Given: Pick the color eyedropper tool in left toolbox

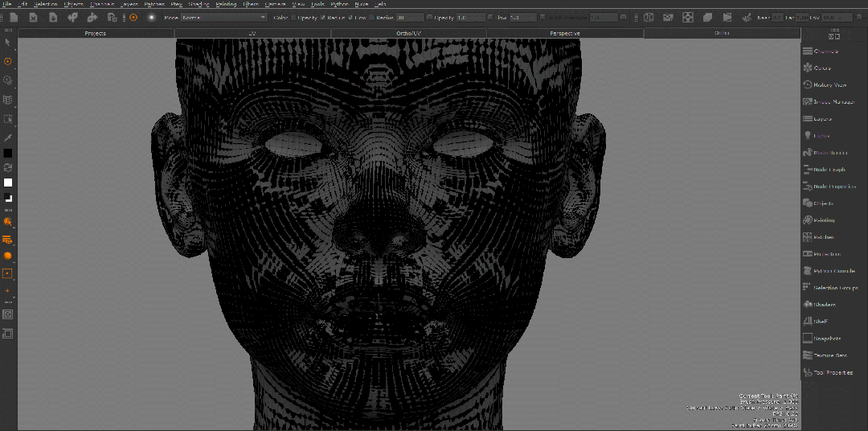Looking at the screenshot, I should (8, 138).
